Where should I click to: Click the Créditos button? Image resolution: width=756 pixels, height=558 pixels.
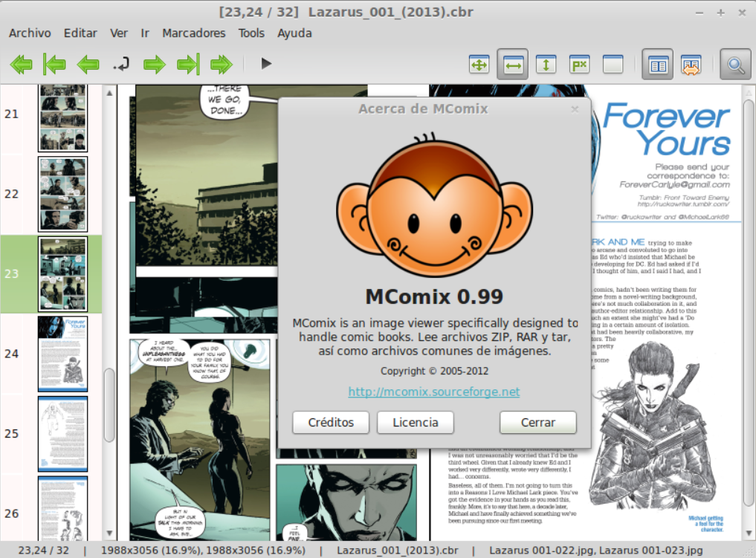[331, 423]
